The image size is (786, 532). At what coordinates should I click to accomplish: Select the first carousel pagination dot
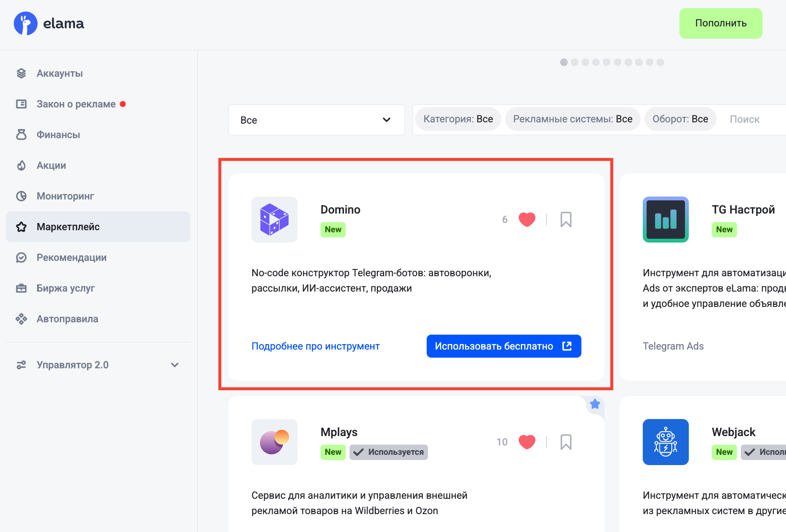[x=563, y=62]
